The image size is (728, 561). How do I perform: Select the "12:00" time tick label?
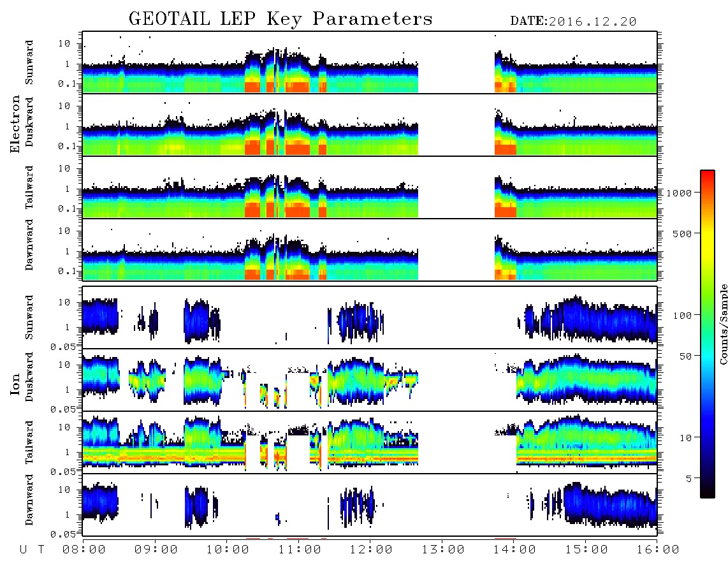coord(371,550)
